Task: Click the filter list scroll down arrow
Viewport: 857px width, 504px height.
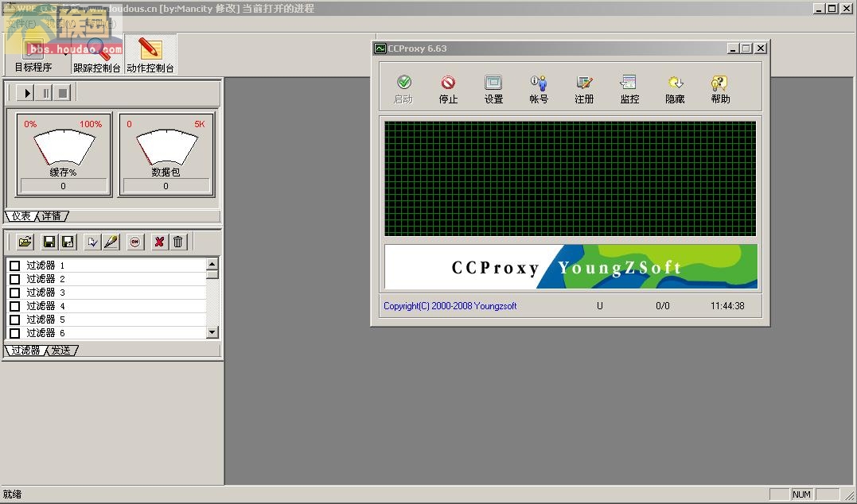Action: coord(212,332)
